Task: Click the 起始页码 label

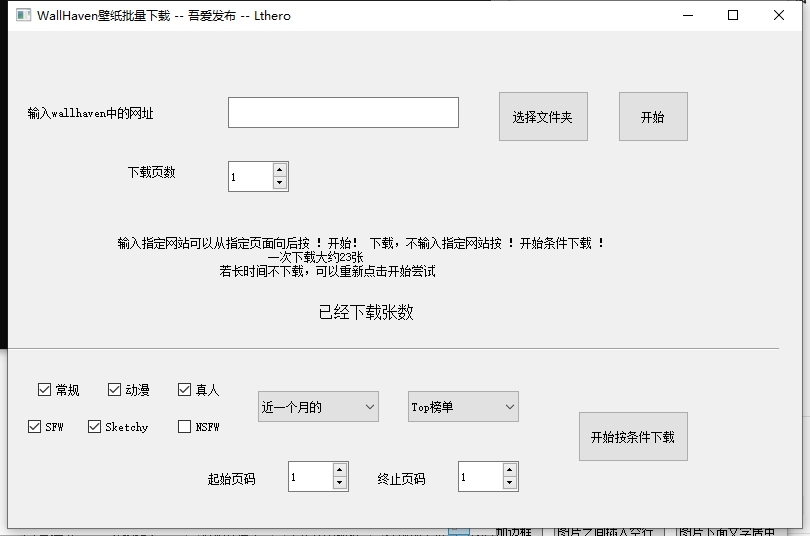Action: coord(231,479)
